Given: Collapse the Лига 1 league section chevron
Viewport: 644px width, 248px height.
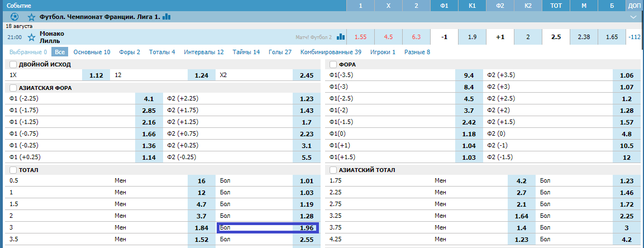Looking at the screenshot, I should click(633, 17).
